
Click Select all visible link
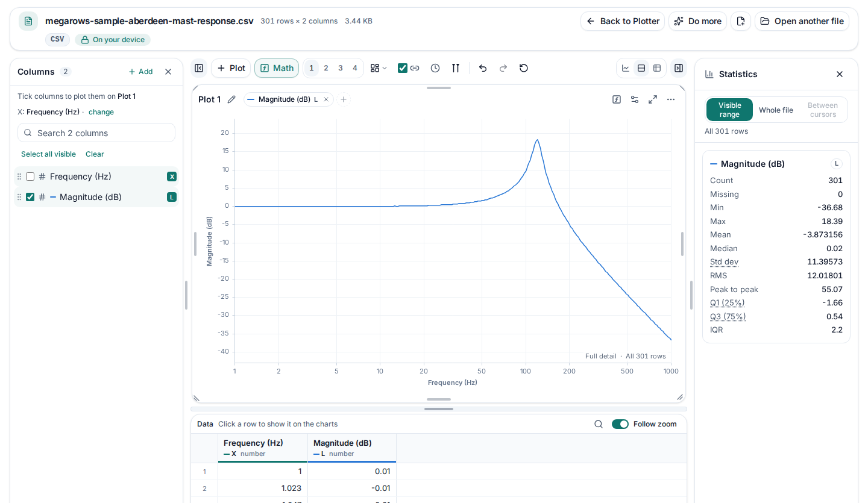pyautogui.click(x=48, y=154)
